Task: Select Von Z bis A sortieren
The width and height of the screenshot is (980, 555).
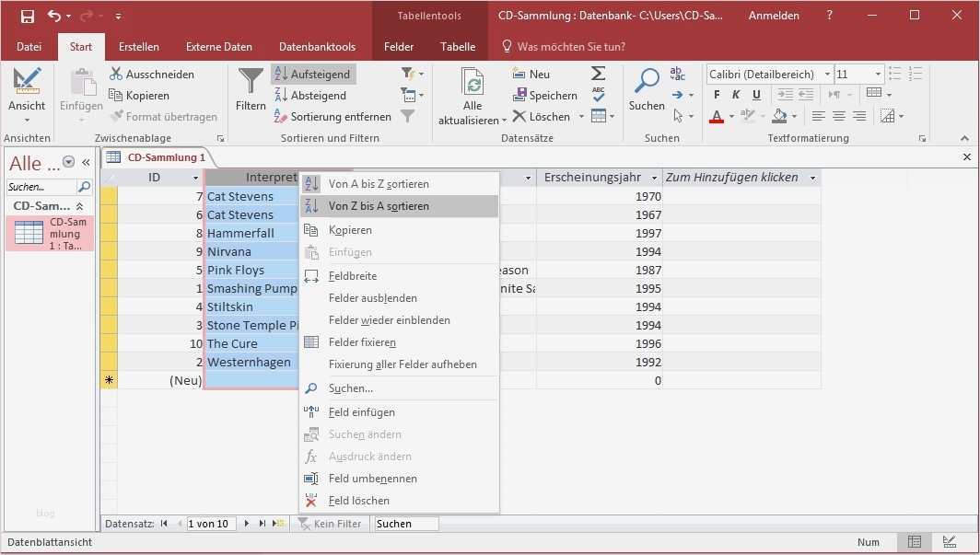Action: 379,206
